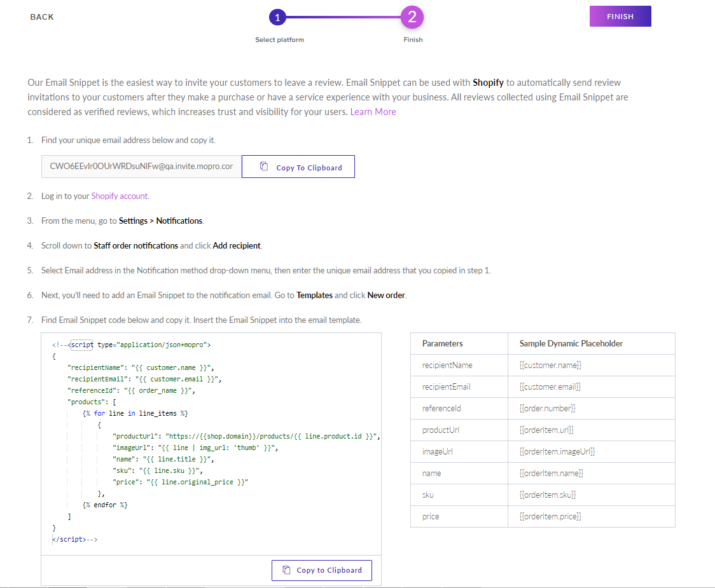Click the 'sku' parameter cell
715x588 pixels.
pos(459,495)
